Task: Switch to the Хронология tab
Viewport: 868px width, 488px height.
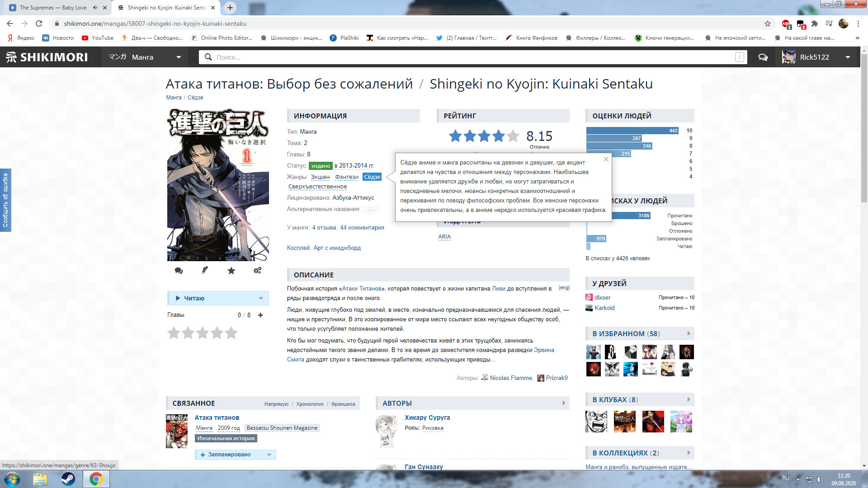Action: 310,404
